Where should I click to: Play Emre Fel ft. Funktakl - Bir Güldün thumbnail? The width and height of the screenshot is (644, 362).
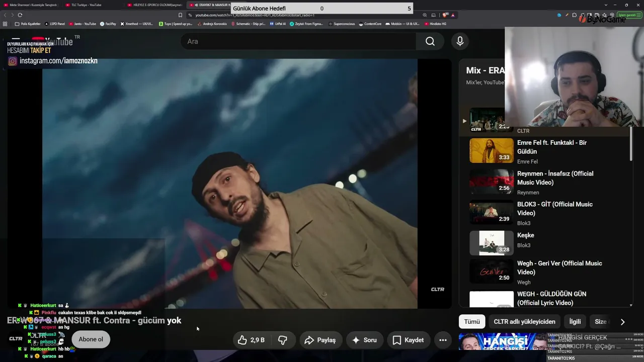[x=492, y=150]
